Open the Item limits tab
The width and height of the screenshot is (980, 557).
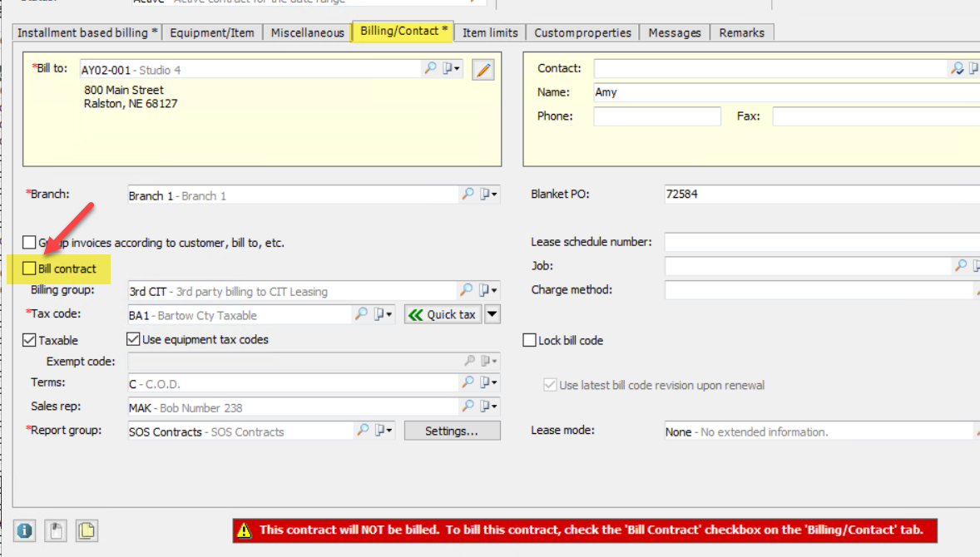(x=490, y=32)
